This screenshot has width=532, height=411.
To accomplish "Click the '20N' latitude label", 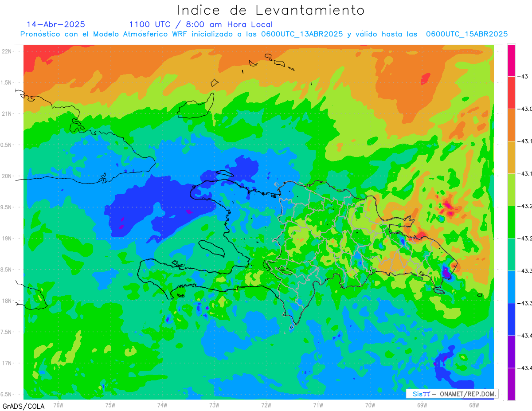I will pos(6,176).
